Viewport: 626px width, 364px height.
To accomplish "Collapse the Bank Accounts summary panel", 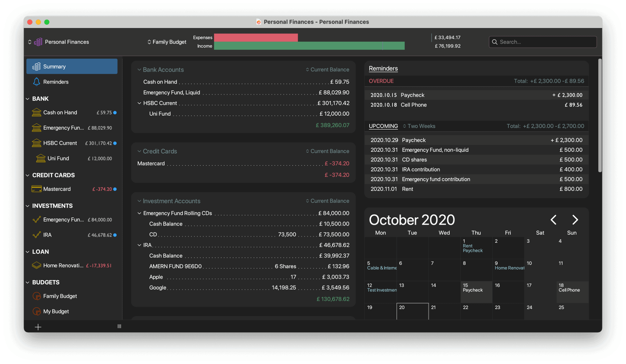I will [139, 69].
